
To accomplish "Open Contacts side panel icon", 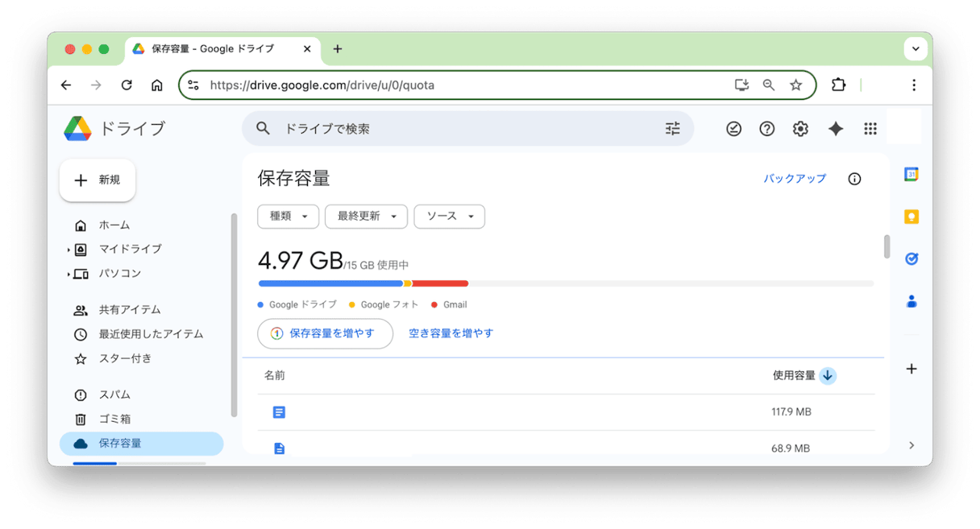I will pos(911,301).
